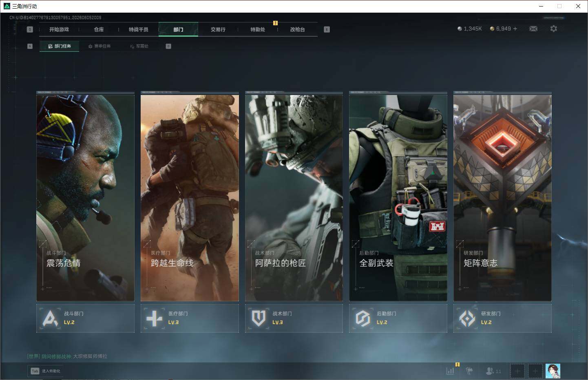This screenshot has width=588, height=380.
Task: Select the 部门任务 sub-tab
Action: click(x=60, y=46)
